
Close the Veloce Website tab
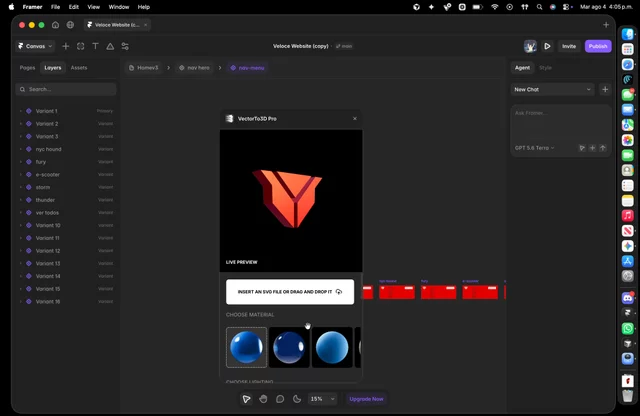click(x=145, y=25)
